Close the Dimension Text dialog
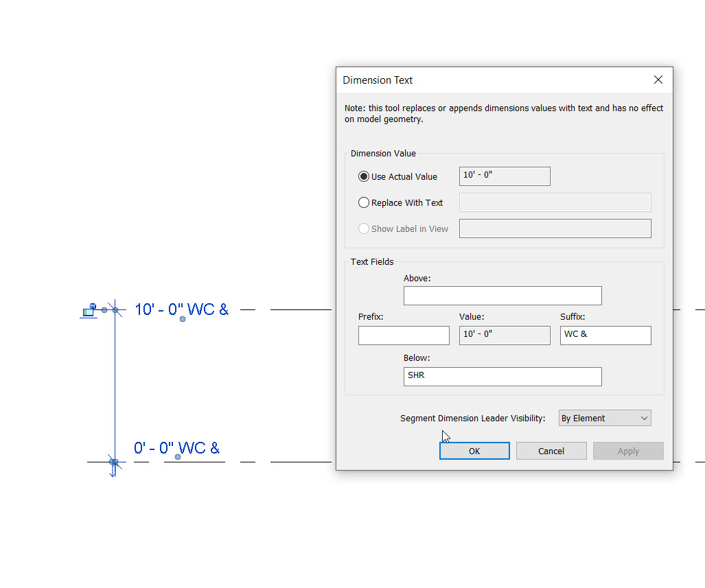The width and height of the screenshot is (705, 588). [658, 80]
